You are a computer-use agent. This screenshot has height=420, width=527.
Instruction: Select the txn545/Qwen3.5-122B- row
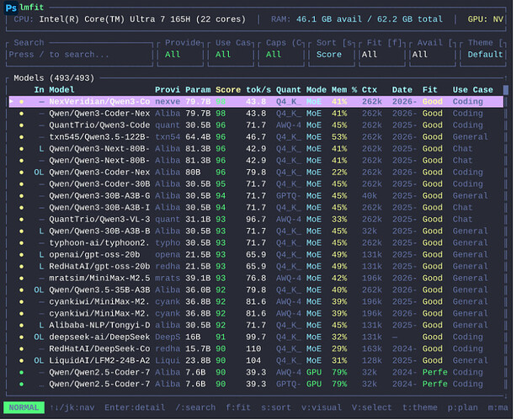256,137
